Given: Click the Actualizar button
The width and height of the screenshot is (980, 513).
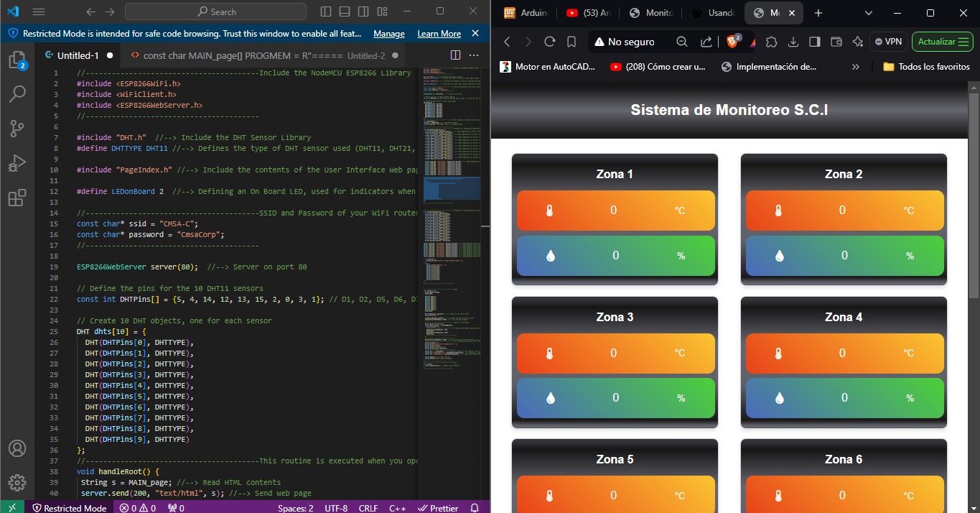Looking at the screenshot, I should point(942,42).
